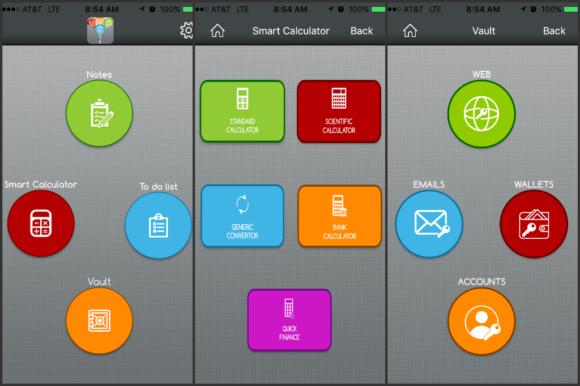580x386 pixels.
Task: Tap home icon on Vault screen
Action: tap(410, 31)
